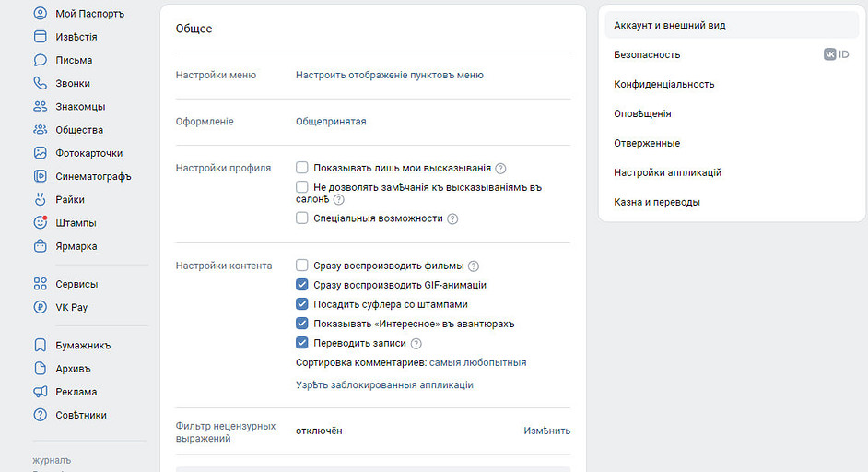Click Настроить отображеніе пунктовъ меню link
The height and width of the screenshot is (472, 868).
pyautogui.click(x=389, y=75)
